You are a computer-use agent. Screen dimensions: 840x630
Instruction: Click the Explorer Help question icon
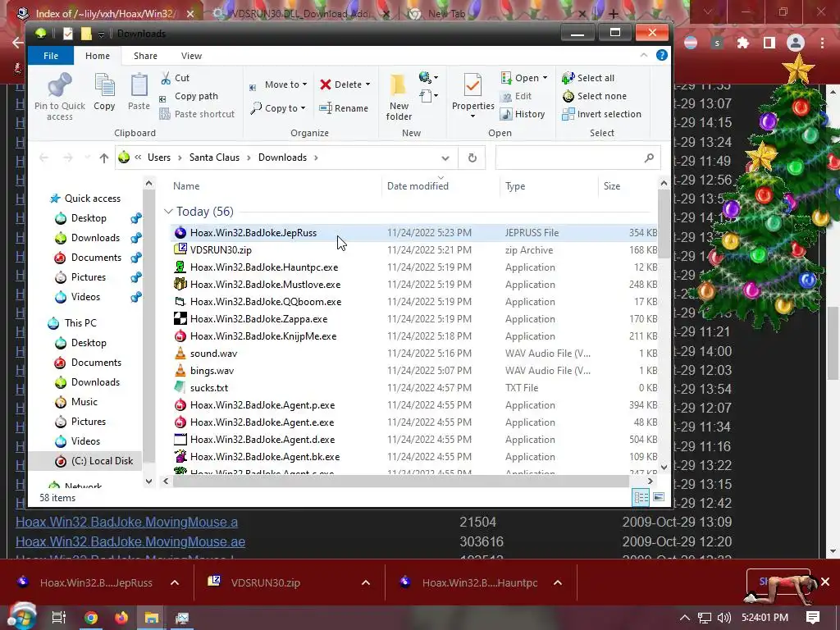pyautogui.click(x=662, y=55)
